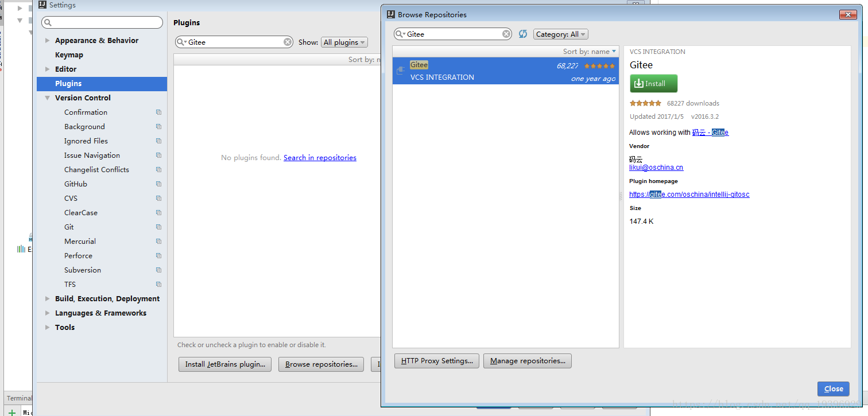Close the Browse Repositories dialog
Image resolution: width=868 pixels, height=416 pixels.
click(x=834, y=388)
